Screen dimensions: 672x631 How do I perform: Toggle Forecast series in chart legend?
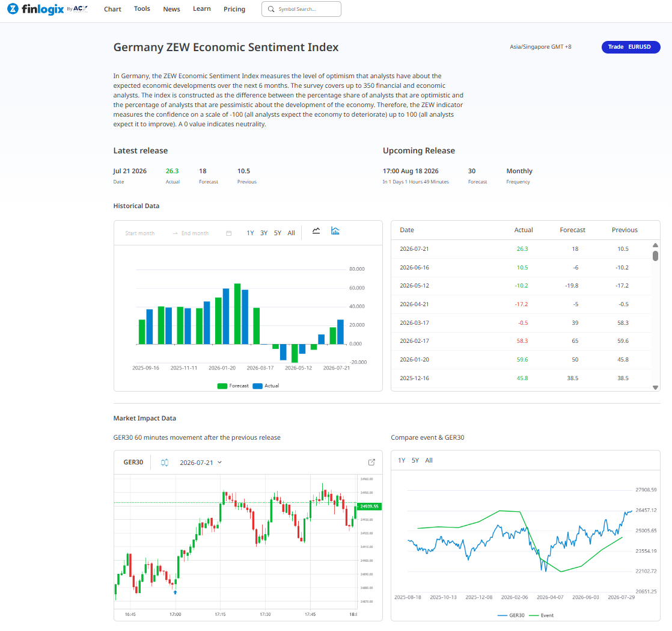tap(233, 386)
